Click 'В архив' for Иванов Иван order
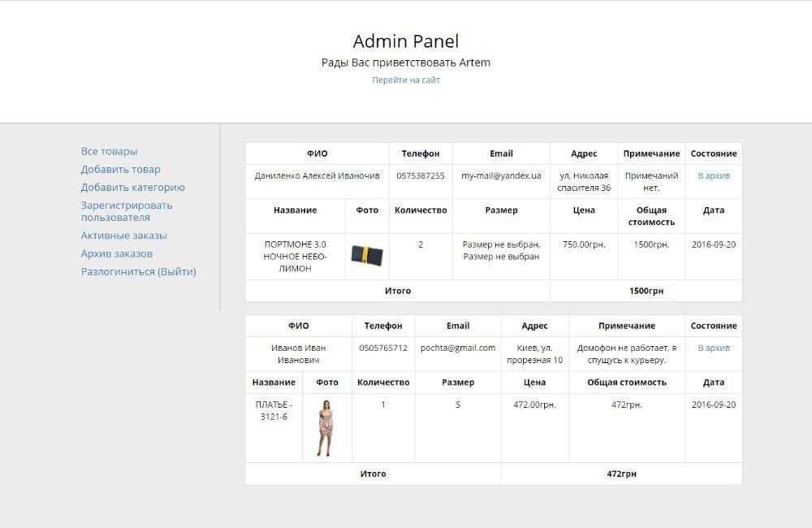Viewport: 812px width, 528px height. tap(714, 348)
